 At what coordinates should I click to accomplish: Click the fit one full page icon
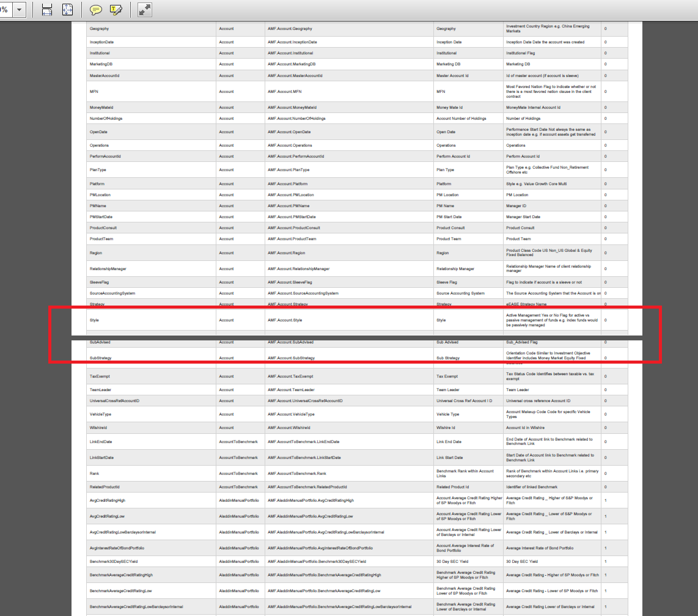67,10
